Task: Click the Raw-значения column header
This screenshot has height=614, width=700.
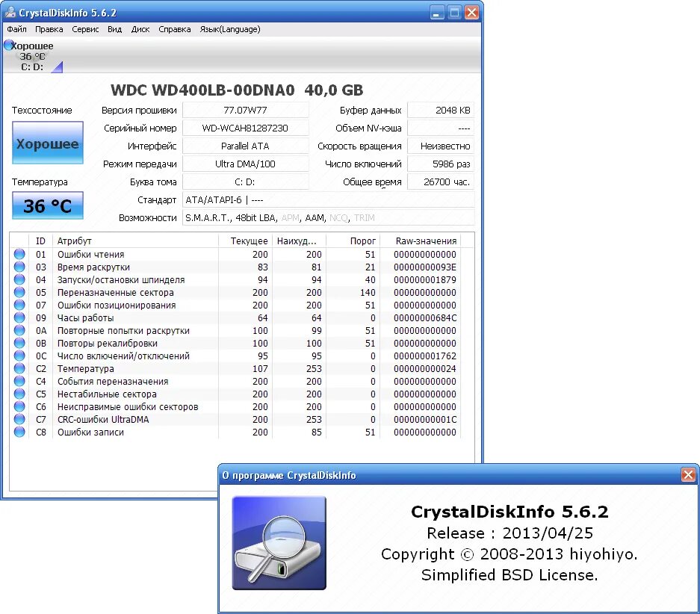Action: 420,241
